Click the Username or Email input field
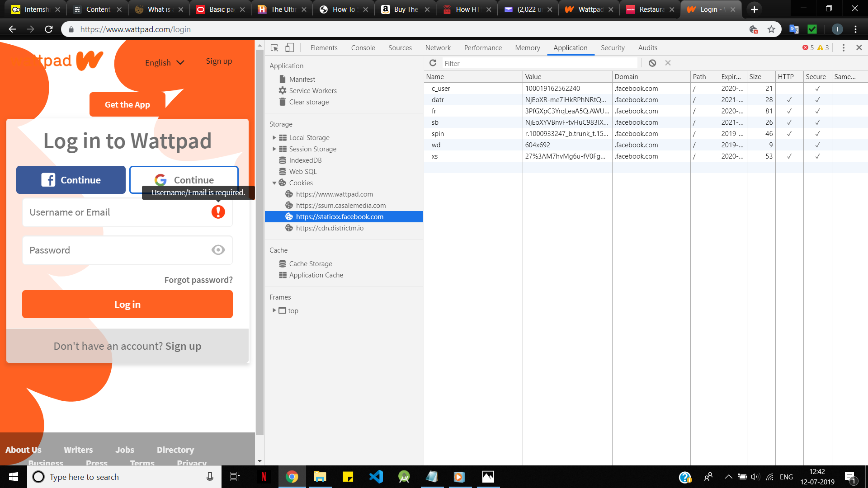Image resolution: width=868 pixels, height=488 pixels. 127,212
